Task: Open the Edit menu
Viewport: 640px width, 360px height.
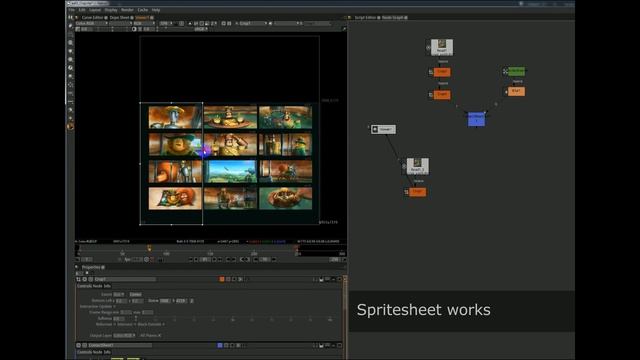Action: (x=82, y=10)
